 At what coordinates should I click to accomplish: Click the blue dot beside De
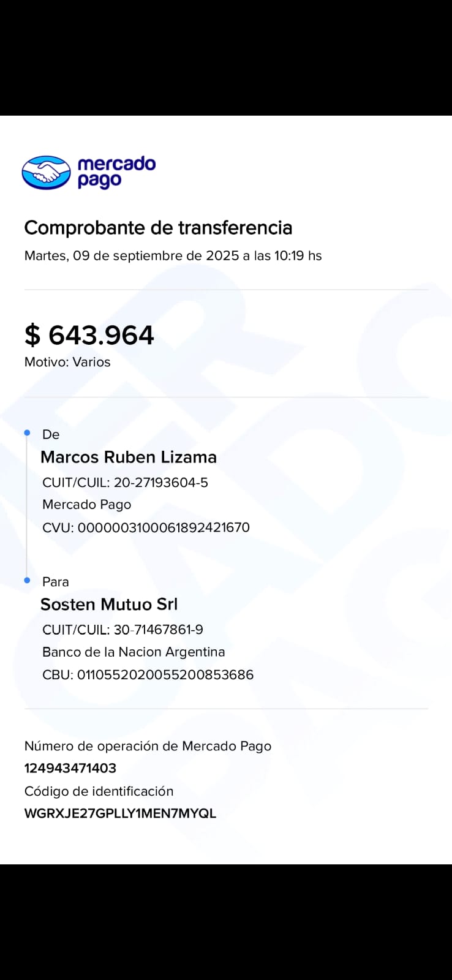27,433
